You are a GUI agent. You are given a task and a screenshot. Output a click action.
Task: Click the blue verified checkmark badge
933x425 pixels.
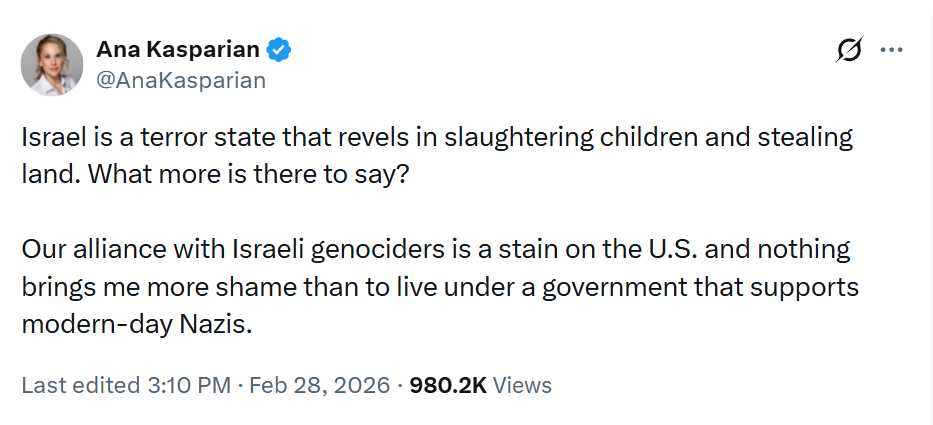pyautogui.click(x=280, y=50)
